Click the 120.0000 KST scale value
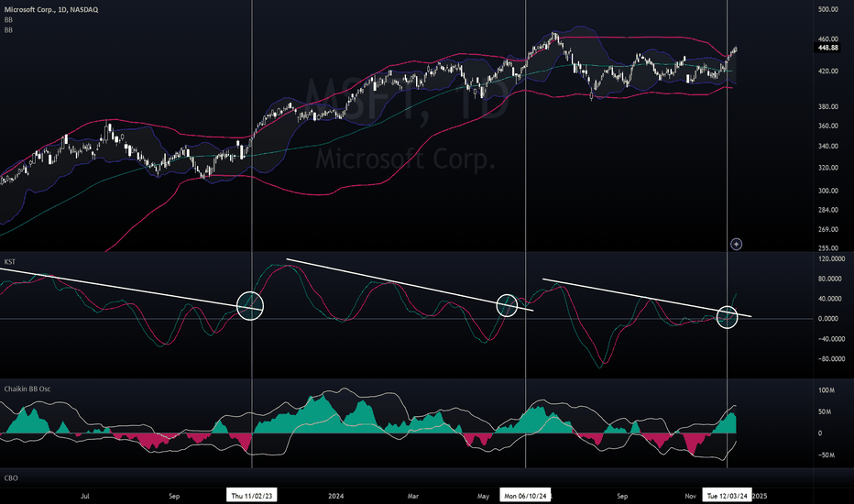This screenshot has width=854, height=504. pyautogui.click(x=831, y=258)
